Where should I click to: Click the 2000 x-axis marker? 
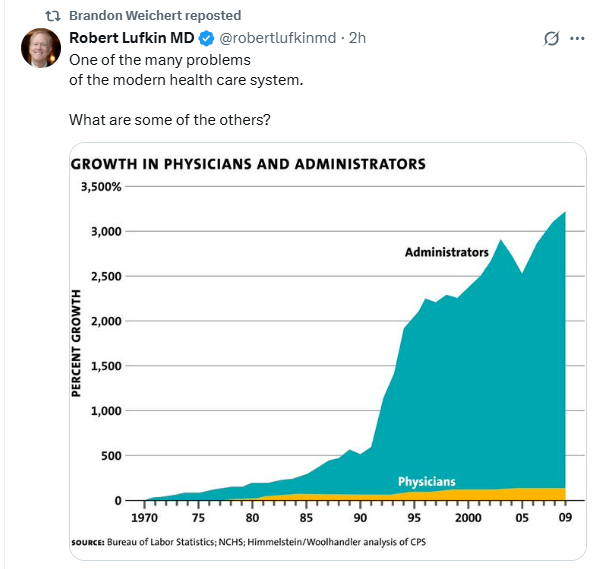(468, 518)
